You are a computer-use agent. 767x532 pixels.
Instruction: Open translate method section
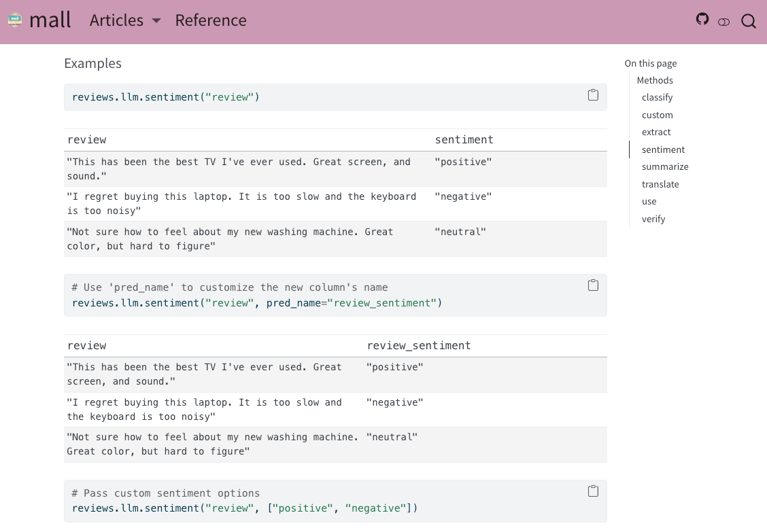660,184
